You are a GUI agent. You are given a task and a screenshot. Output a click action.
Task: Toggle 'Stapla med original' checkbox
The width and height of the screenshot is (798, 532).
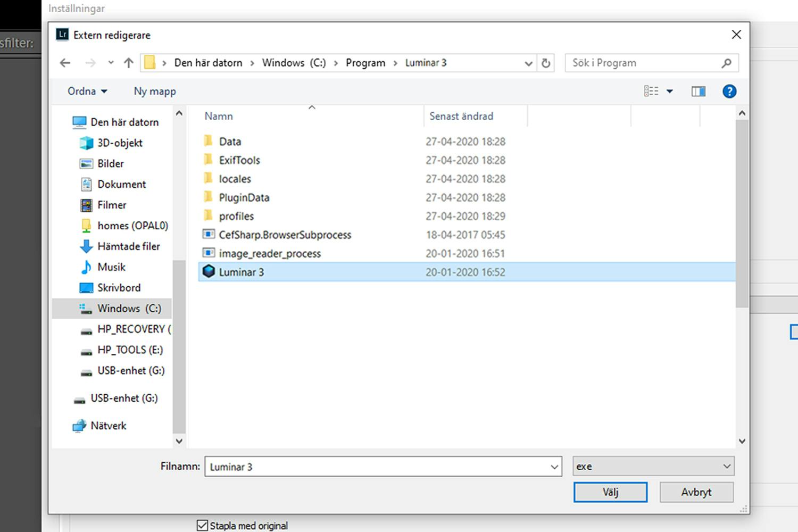pyautogui.click(x=202, y=526)
